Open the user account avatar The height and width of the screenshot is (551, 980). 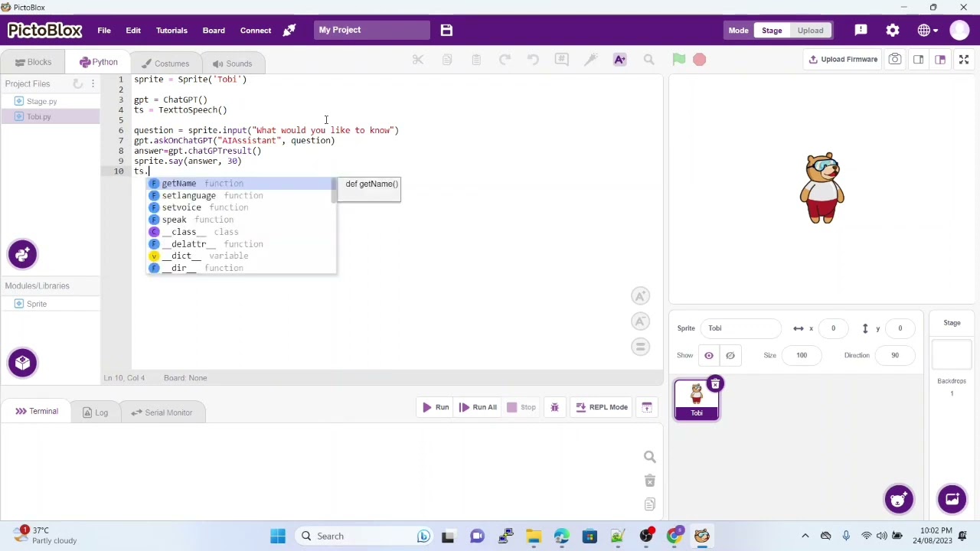[959, 30]
